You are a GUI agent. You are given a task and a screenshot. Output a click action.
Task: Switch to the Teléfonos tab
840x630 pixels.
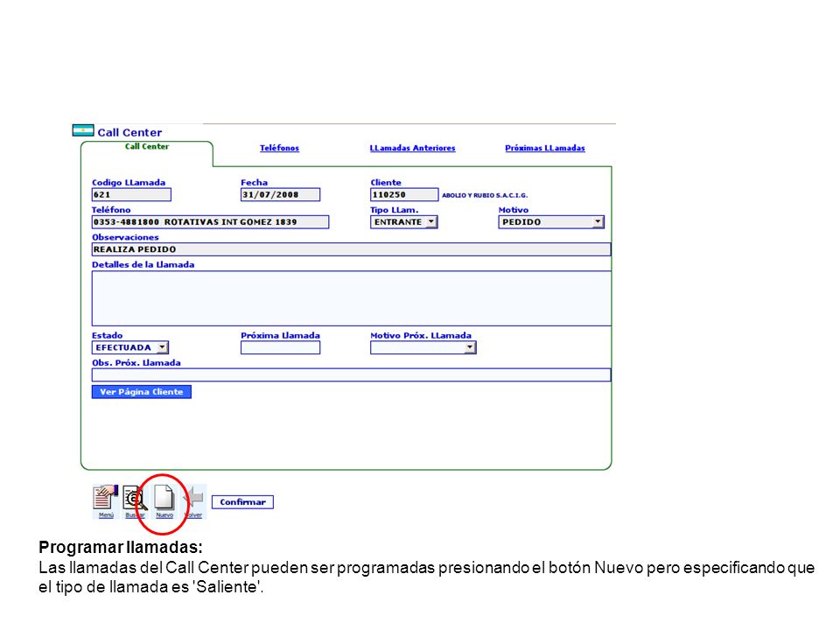point(280,148)
